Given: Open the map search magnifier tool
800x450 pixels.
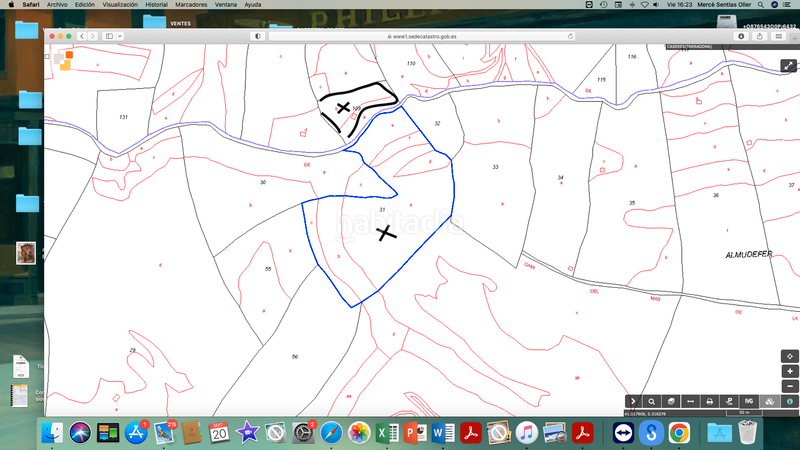Looking at the screenshot, I should [651, 401].
